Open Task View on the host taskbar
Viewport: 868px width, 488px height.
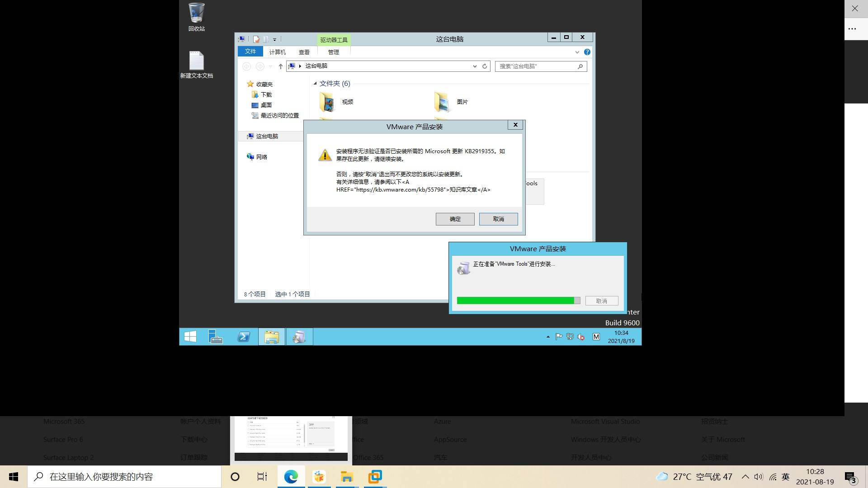[262, 477]
